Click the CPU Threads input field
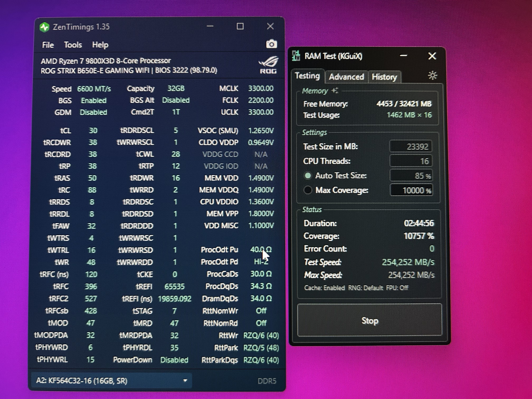The image size is (532, 399). click(410, 161)
